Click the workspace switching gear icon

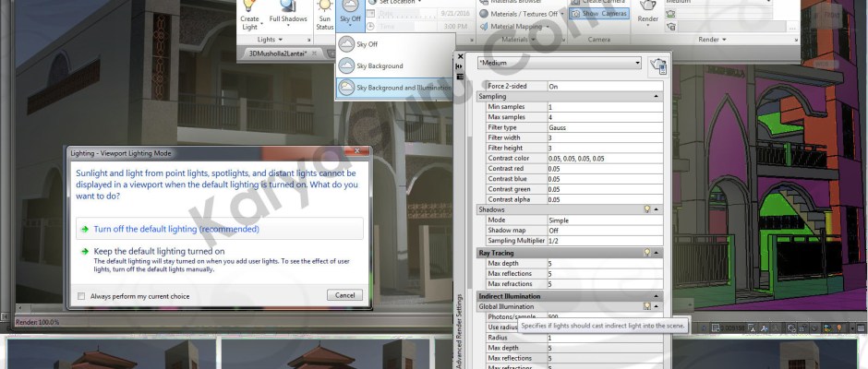792,328
